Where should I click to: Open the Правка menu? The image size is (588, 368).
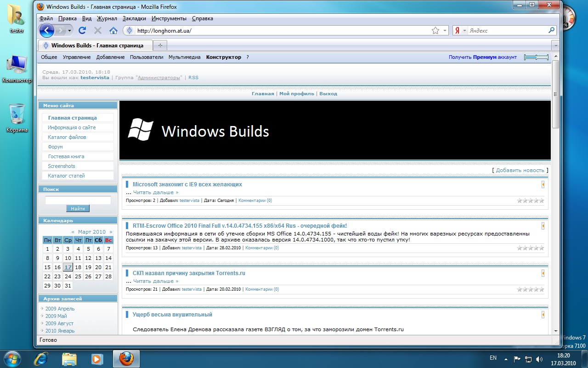click(x=68, y=18)
